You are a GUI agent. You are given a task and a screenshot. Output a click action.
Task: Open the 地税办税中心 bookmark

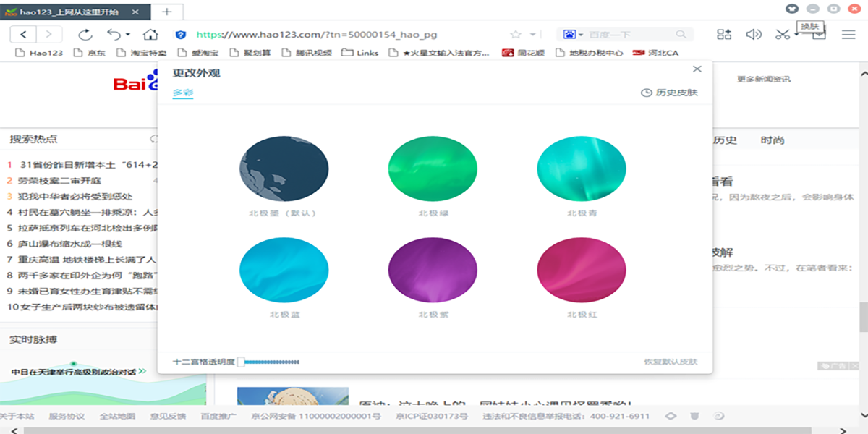point(590,53)
